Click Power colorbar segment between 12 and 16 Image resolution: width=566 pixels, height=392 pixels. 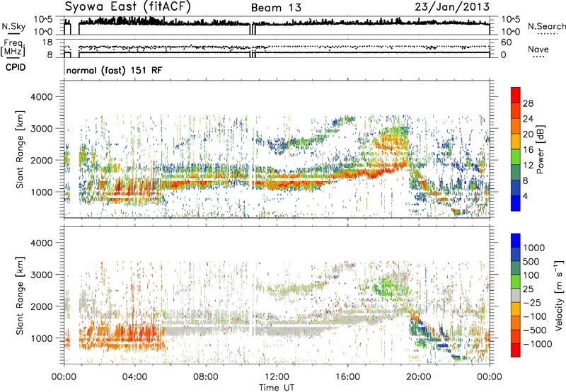click(516, 157)
